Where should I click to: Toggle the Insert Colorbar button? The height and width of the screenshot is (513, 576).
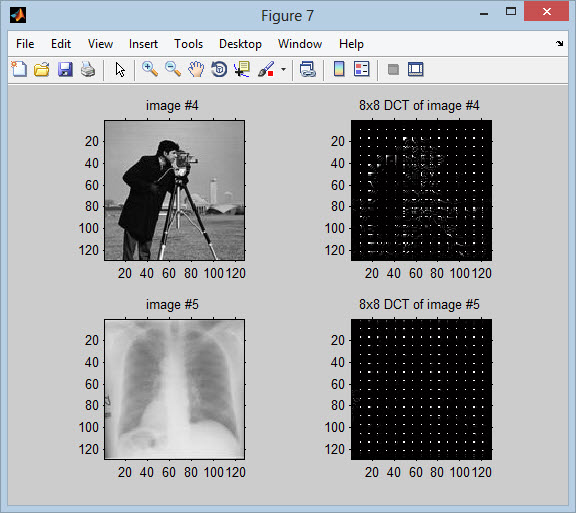coord(339,69)
